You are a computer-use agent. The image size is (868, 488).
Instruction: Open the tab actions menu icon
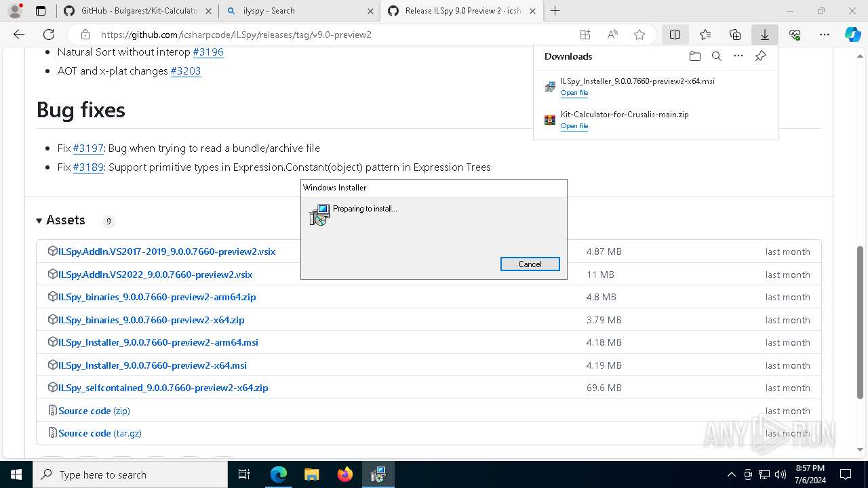point(41,11)
